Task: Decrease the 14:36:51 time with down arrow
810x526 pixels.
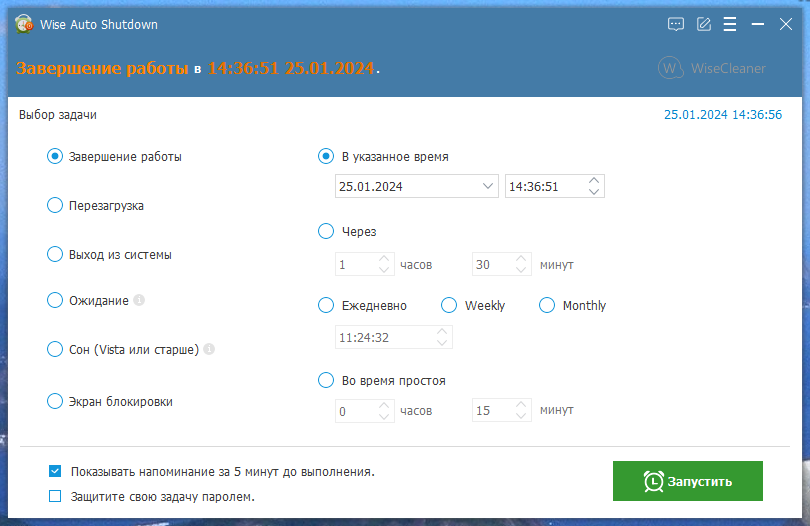Action: pyautogui.click(x=594, y=192)
